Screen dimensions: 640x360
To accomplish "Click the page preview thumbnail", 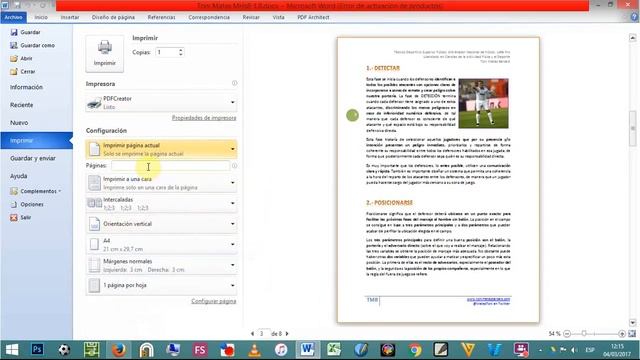I will point(438,180).
